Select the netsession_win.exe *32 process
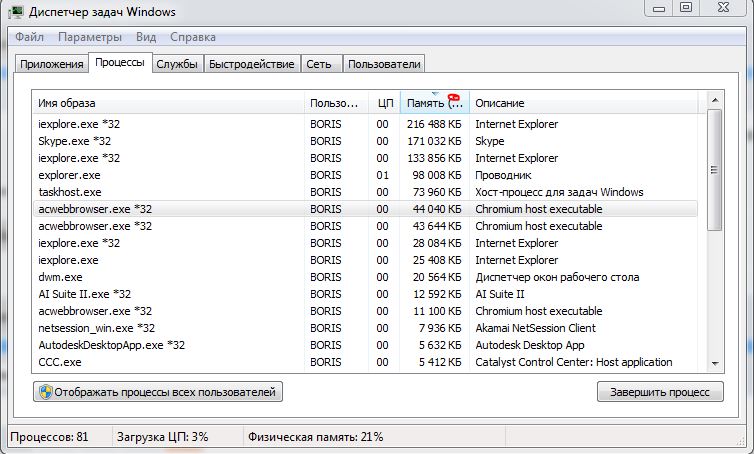 [365, 328]
